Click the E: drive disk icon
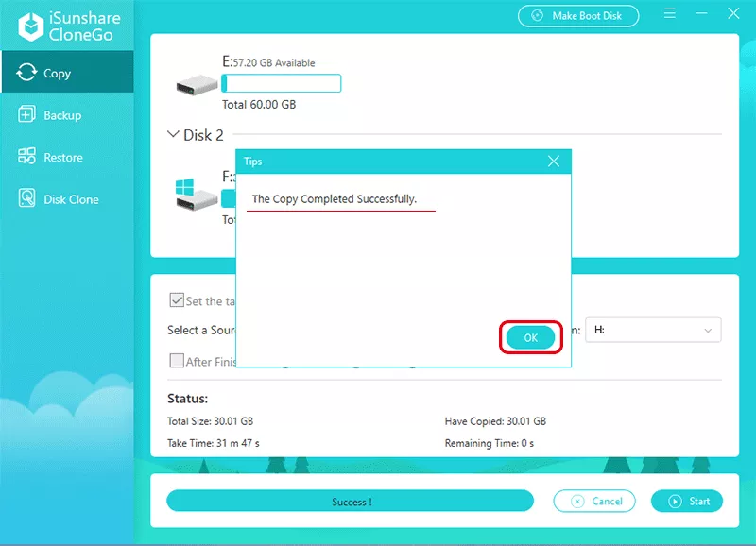This screenshot has height=546, width=756. [x=197, y=84]
